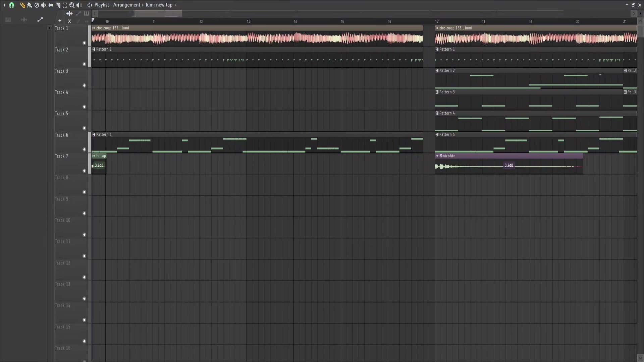This screenshot has width=644, height=362.
Task: Expand the arrow after 'lumi new tap'
Action: point(175,5)
